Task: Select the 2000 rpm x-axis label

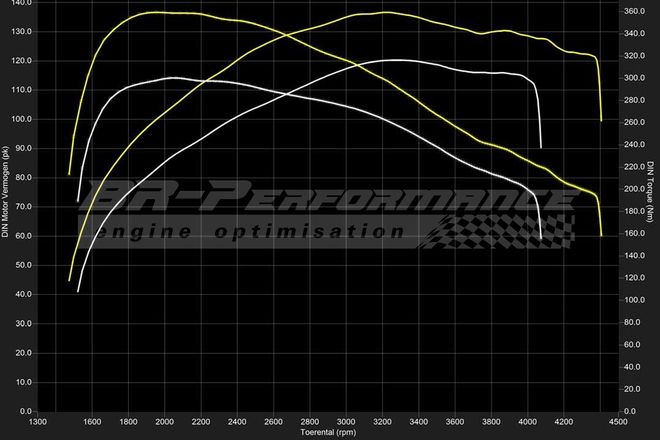Action: 165,422
